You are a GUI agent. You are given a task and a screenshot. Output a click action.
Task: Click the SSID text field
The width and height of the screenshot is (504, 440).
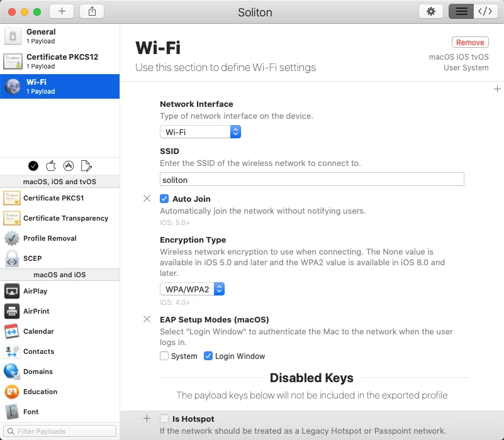click(312, 180)
